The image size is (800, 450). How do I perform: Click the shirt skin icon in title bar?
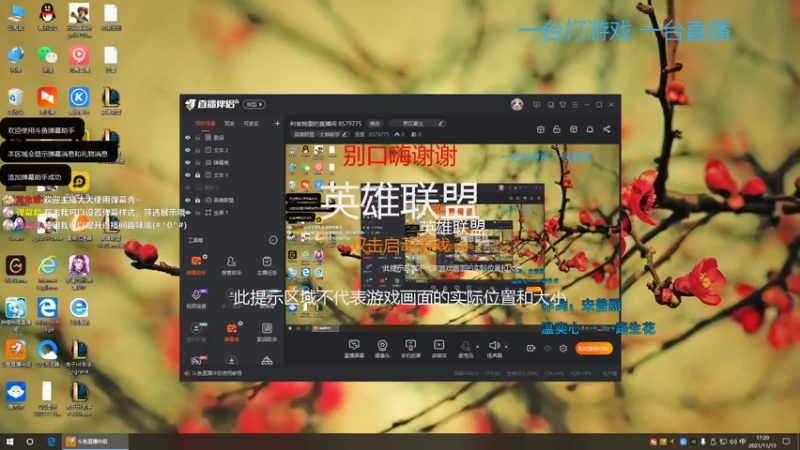[x=563, y=105]
